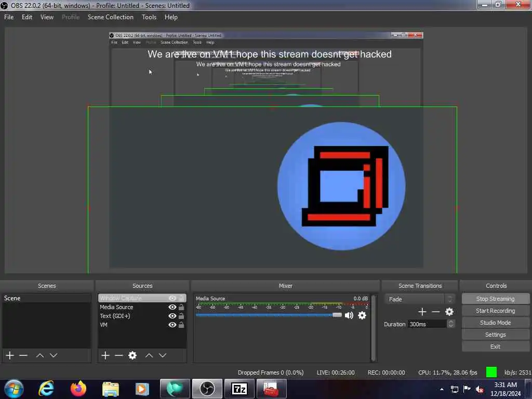The image size is (532, 399).
Task: Click the CPU: 11.7%, 28.06 fps text
Action: coord(447,373)
